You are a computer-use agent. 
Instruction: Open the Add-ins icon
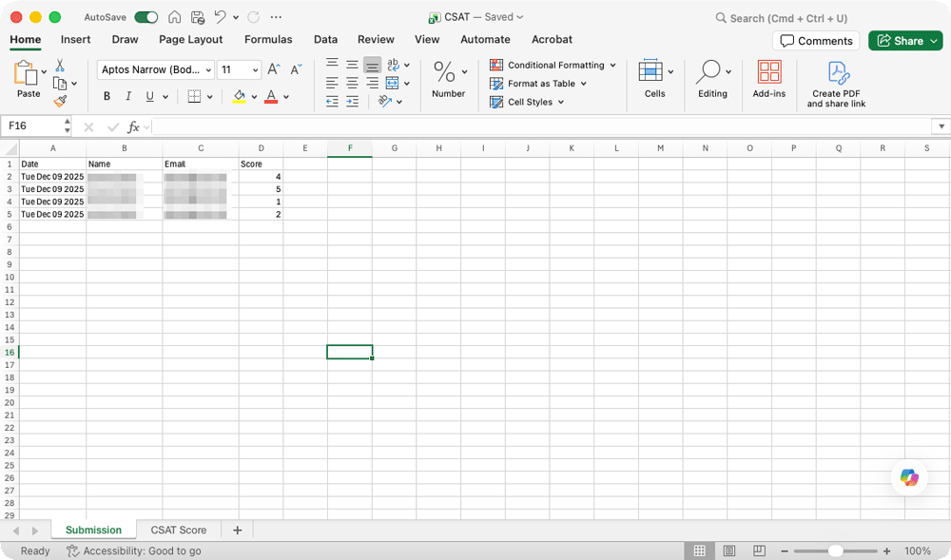click(768, 73)
